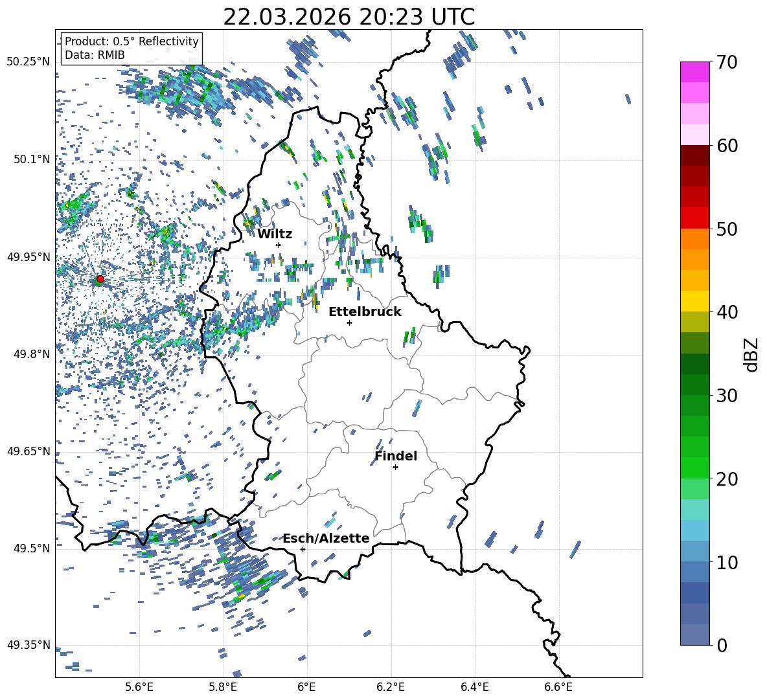The height and width of the screenshot is (700, 767).
Task: Click the 50.25°N latitude label
Action: click(x=29, y=62)
